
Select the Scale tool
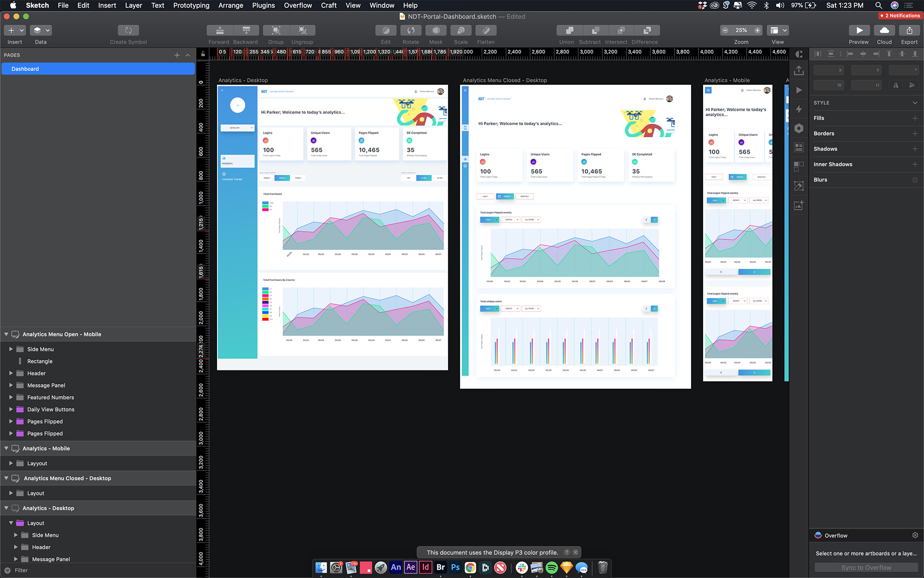click(x=461, y=30)
